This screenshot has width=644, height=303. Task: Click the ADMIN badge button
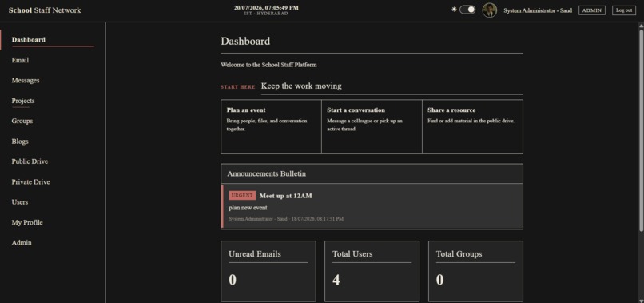[592, 10]
